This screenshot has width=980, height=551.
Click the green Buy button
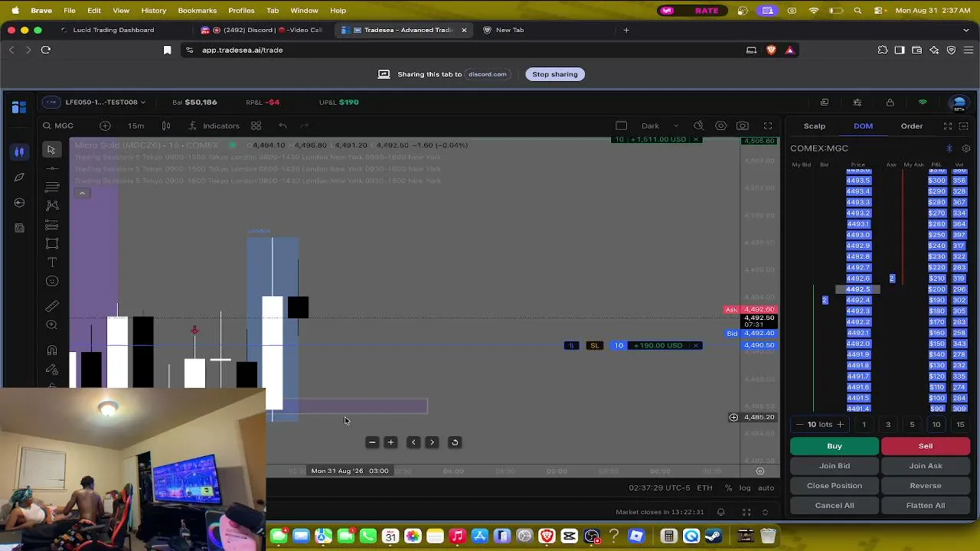[x=835, y=445]
